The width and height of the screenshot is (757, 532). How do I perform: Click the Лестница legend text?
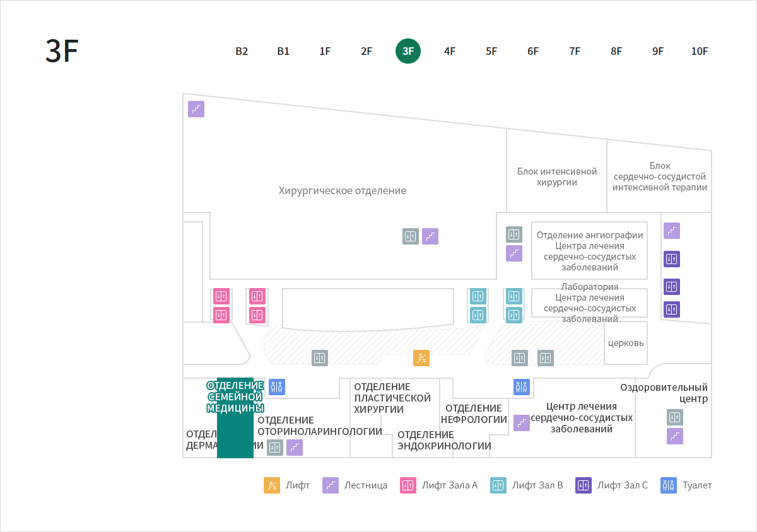tap(366, 485)
